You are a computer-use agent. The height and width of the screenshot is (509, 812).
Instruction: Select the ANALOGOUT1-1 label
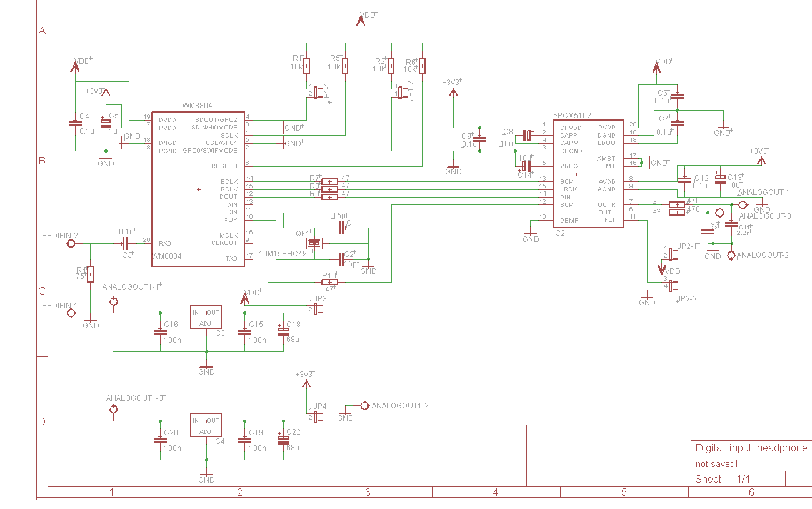132,286
